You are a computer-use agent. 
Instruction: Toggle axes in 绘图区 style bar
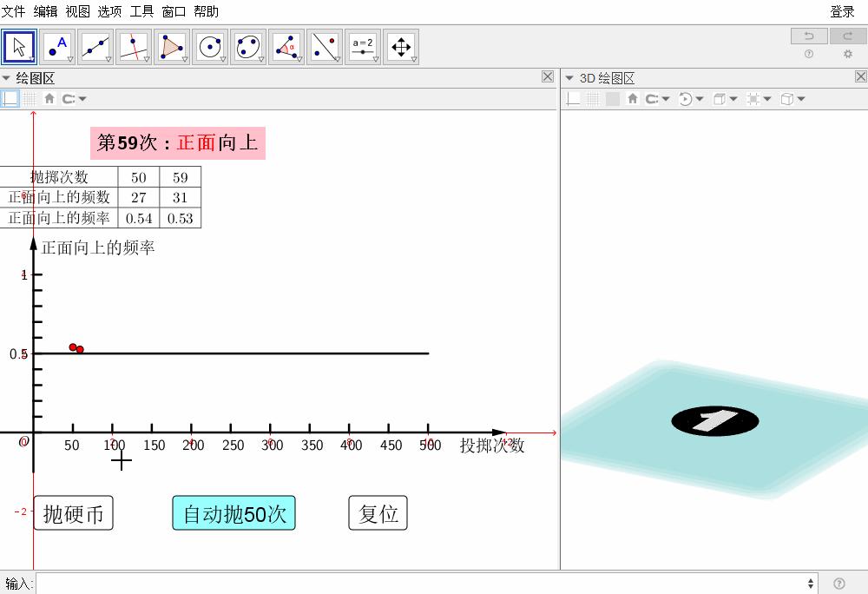click(10, 98)
